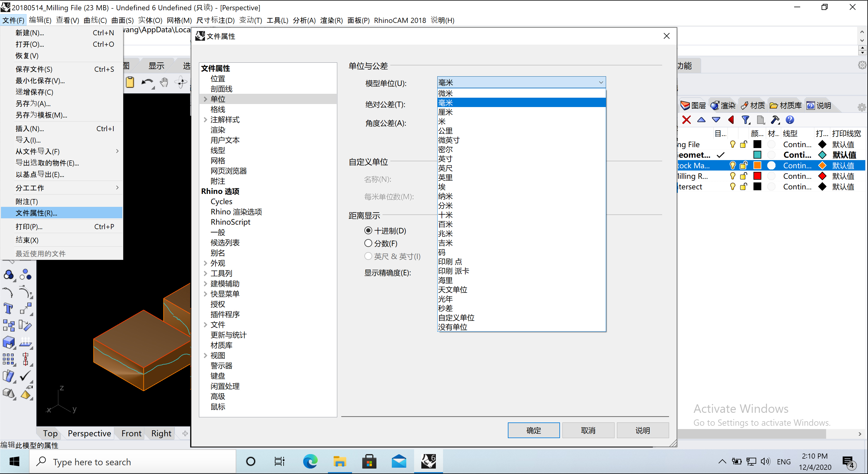Viewport: 868px width, 474px height.
Task: Click the paste clipboard toolbar icon
Action: pos(130,82)
